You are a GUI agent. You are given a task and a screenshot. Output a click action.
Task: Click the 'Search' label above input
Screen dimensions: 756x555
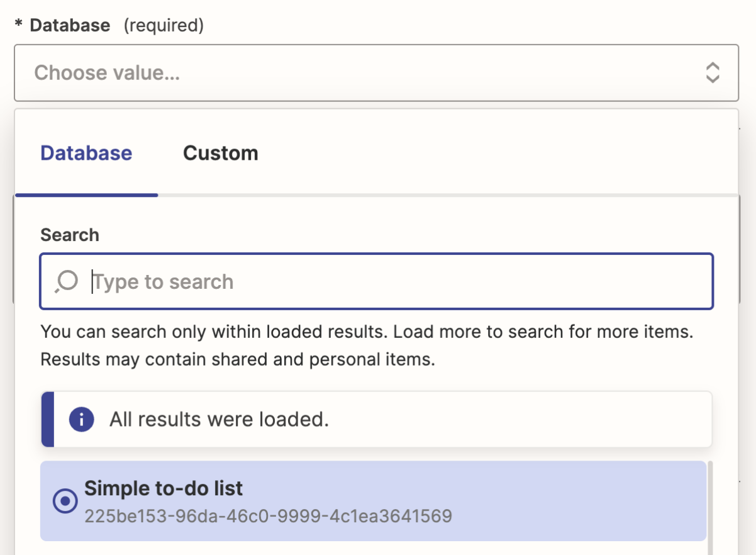click(70, 235)
